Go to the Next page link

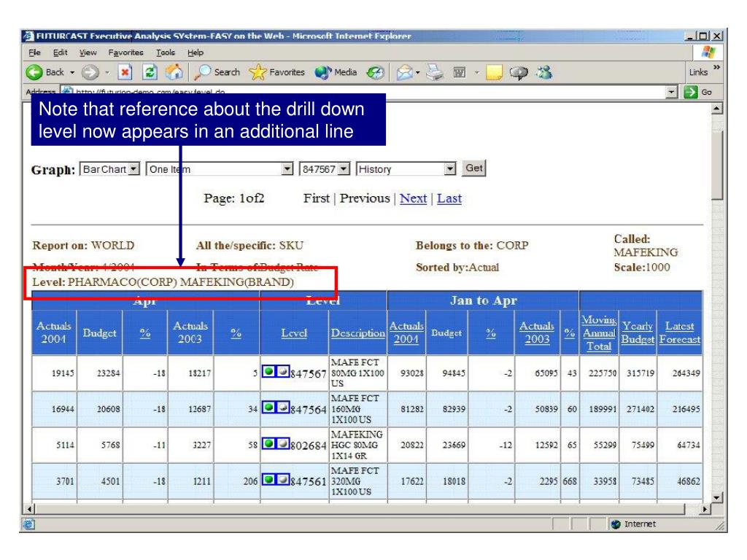tap(413, 198)
